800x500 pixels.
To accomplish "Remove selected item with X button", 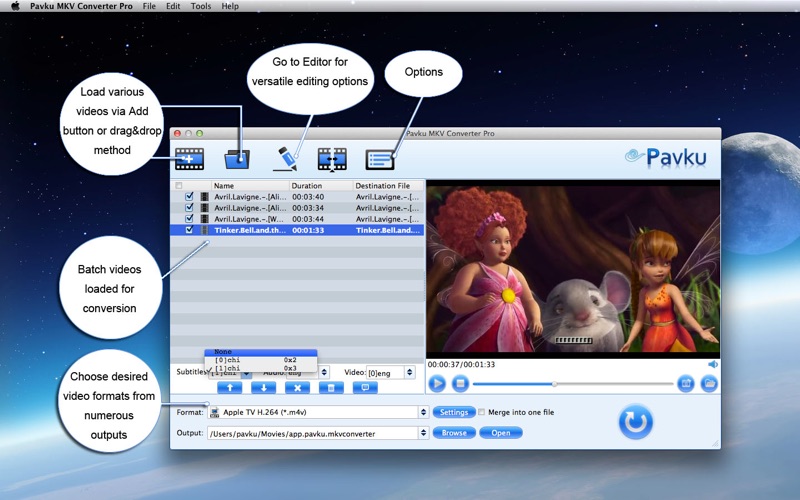I will click(297, 388).
